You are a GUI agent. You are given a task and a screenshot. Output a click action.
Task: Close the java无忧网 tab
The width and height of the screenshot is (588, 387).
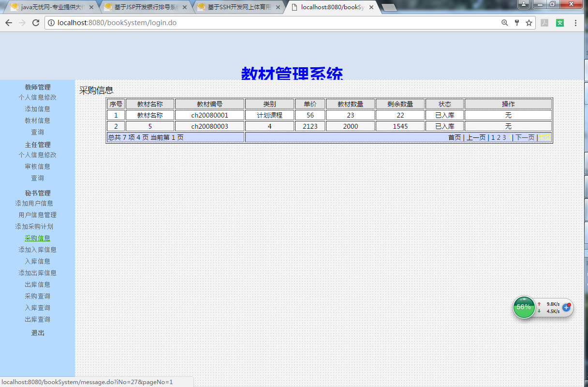click(91, 7)
